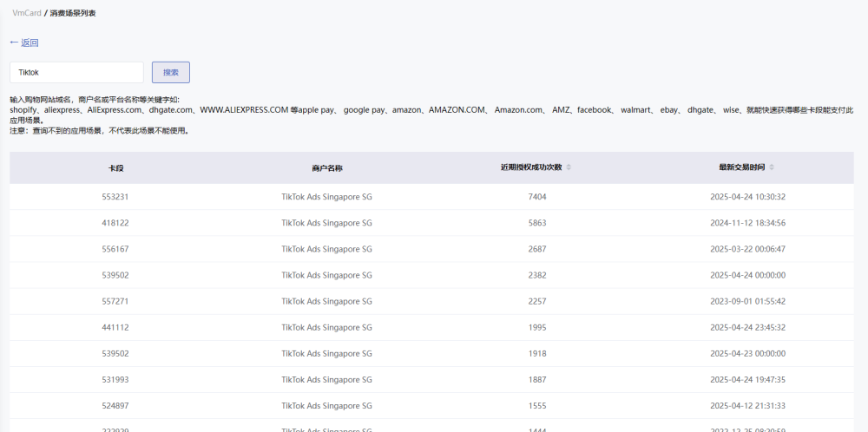Click the authorization count 5863
Image resolution: width=868 pixels, height=432 pixels.
(537, 223)
